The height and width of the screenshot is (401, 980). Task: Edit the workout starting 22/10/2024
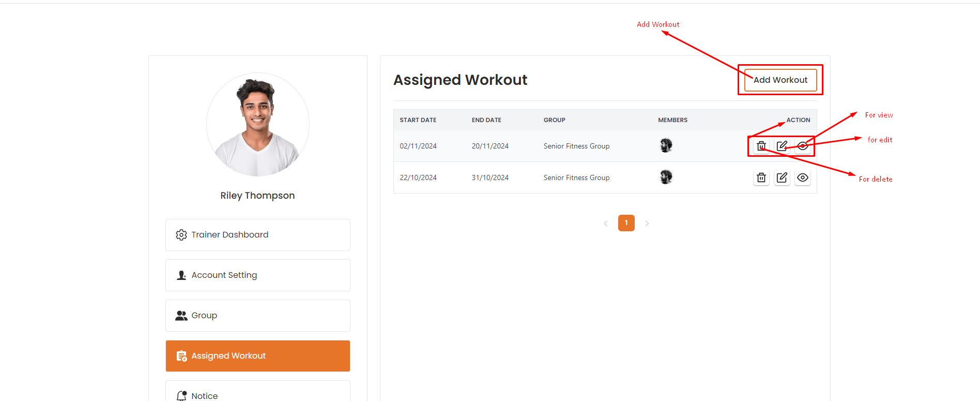(782, 177)
